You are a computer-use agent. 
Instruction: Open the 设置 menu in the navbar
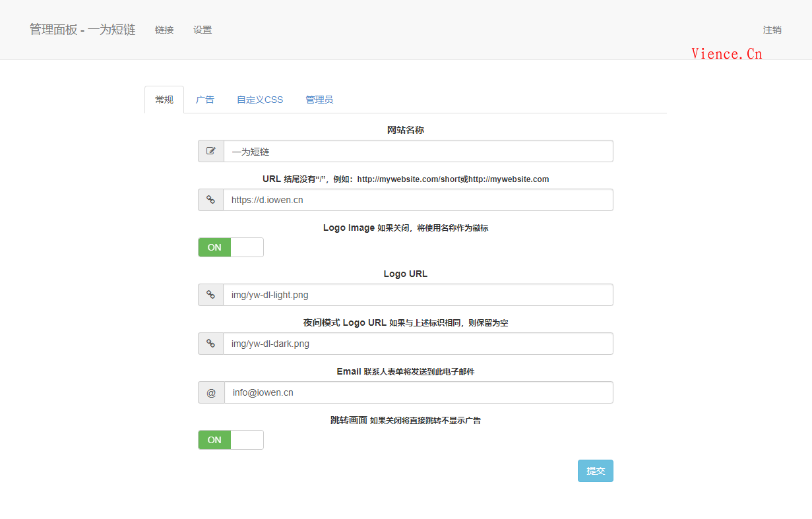[203, 30]
